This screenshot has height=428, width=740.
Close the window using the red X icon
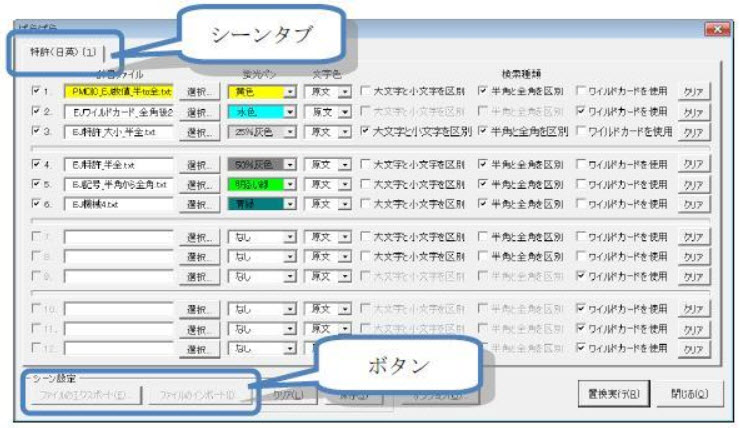714,30
